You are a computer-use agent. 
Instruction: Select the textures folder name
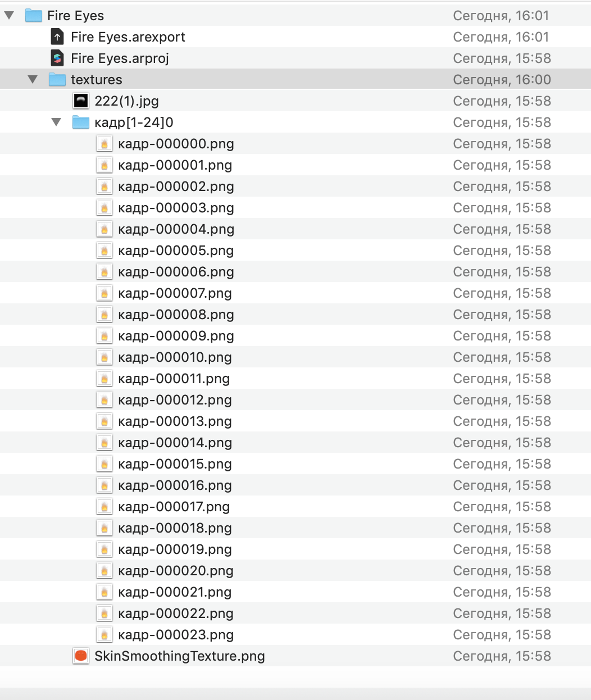97,80
